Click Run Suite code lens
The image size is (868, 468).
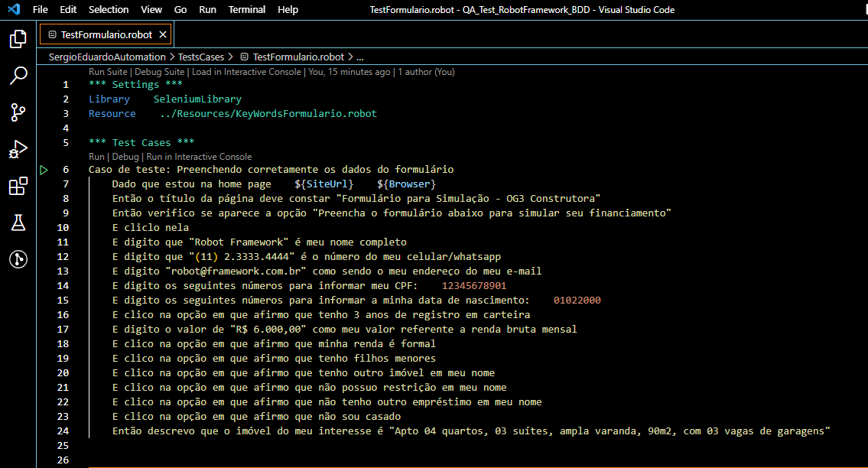(x=108, y=72)
